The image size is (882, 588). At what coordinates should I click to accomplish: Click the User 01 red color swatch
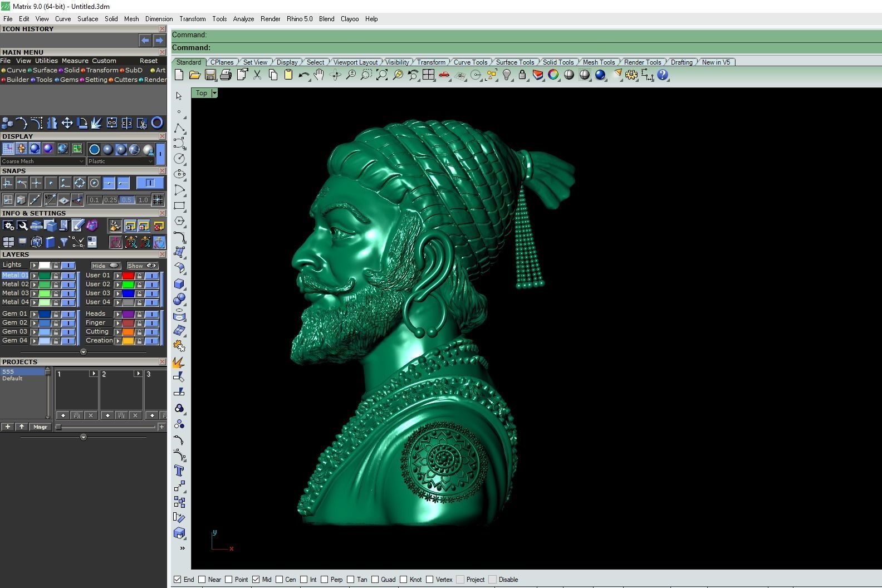[128, 276]
